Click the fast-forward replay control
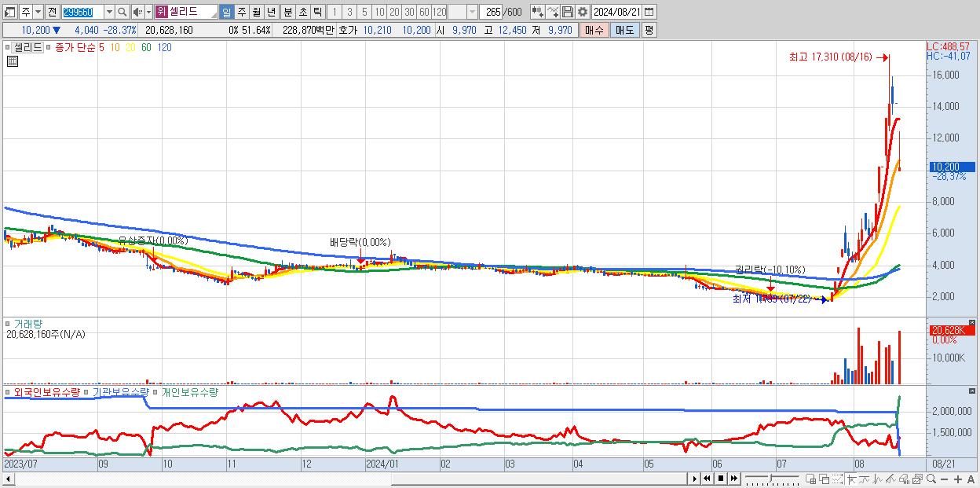The height and width of the screenshot is (488, 980). (733, 479)
